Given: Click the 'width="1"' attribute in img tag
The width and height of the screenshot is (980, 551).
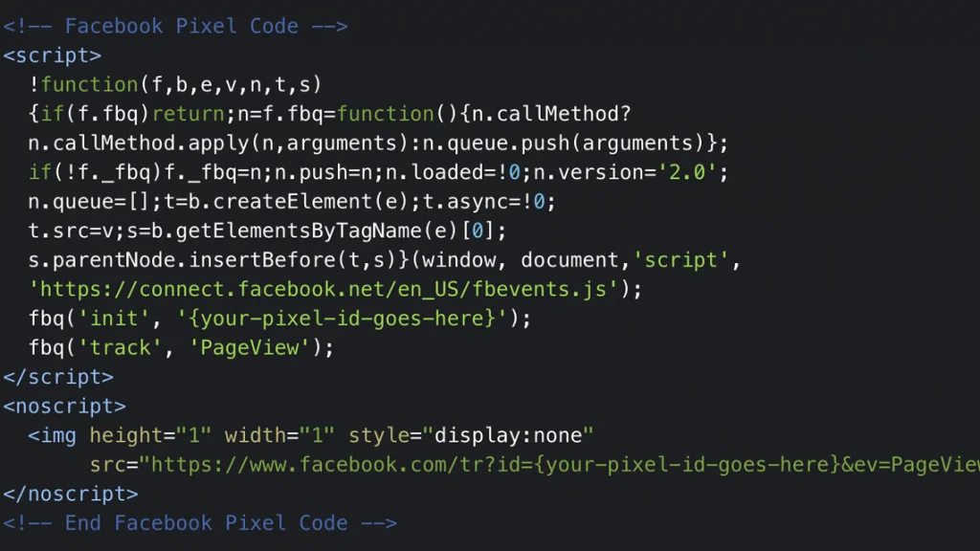Looking at the screenshot, I should pos(280,435).
